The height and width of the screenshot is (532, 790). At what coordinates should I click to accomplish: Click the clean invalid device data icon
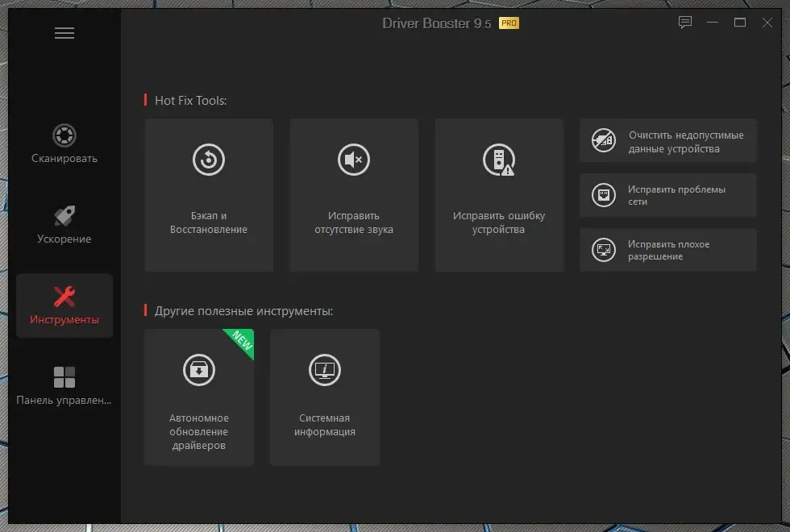pos(604,140)
